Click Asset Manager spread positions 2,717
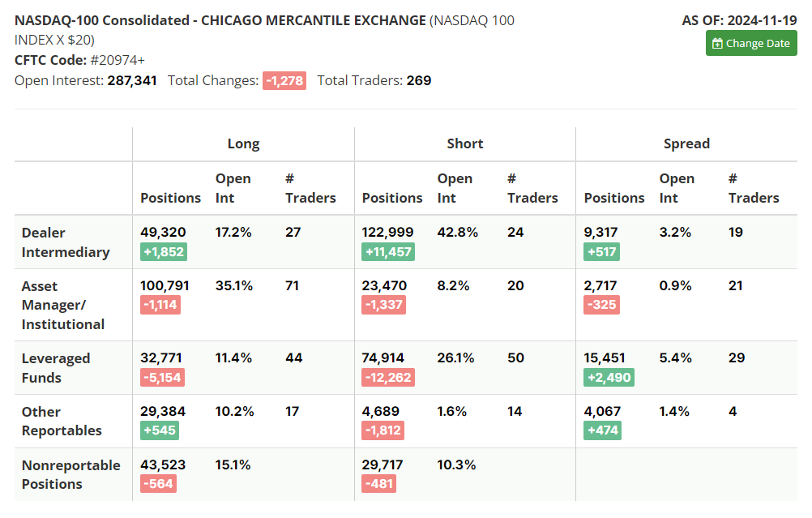Viewport: 812px width, 518px height. [x=600, y=286]
